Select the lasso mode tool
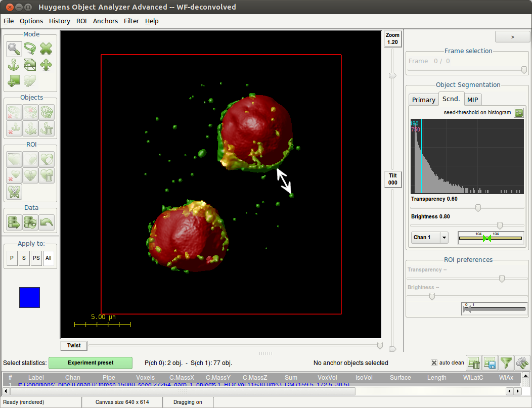Viewport: 532px width, 408px height. coord(30,49)
